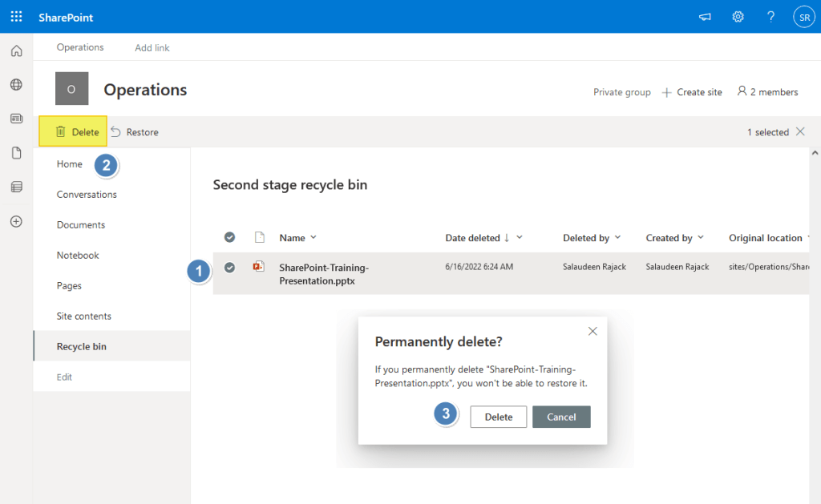The width and height of the screenshot is (821, 504).
Task: Click the Restore command in toolbar
Action: [135, 132]
